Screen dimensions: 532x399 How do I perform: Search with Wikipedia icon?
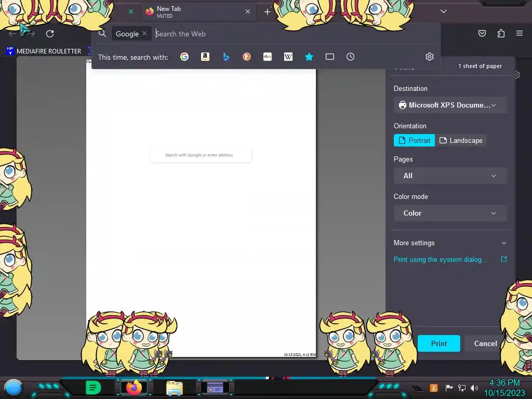pyautogui.click(x=288, y=57)
